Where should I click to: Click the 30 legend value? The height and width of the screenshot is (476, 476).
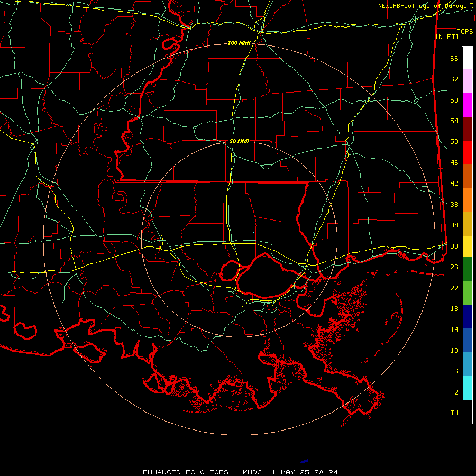coord(454,246)
